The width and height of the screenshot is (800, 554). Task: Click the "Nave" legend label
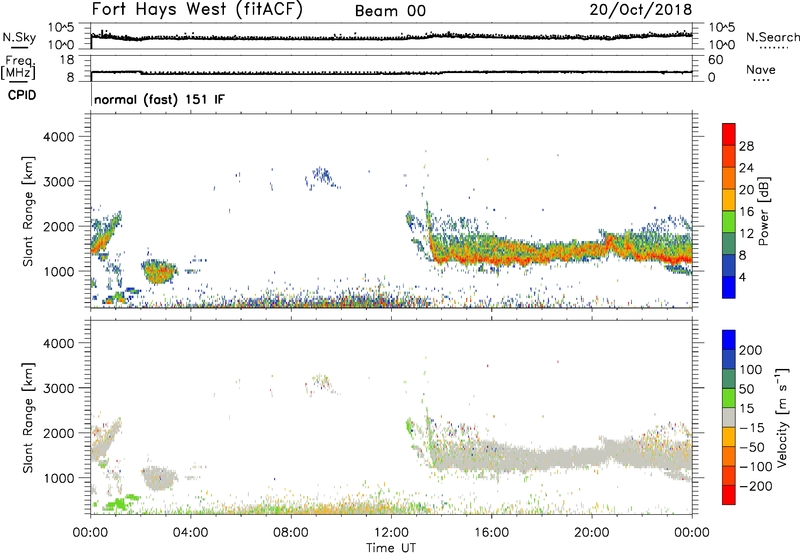pos(760,70)
